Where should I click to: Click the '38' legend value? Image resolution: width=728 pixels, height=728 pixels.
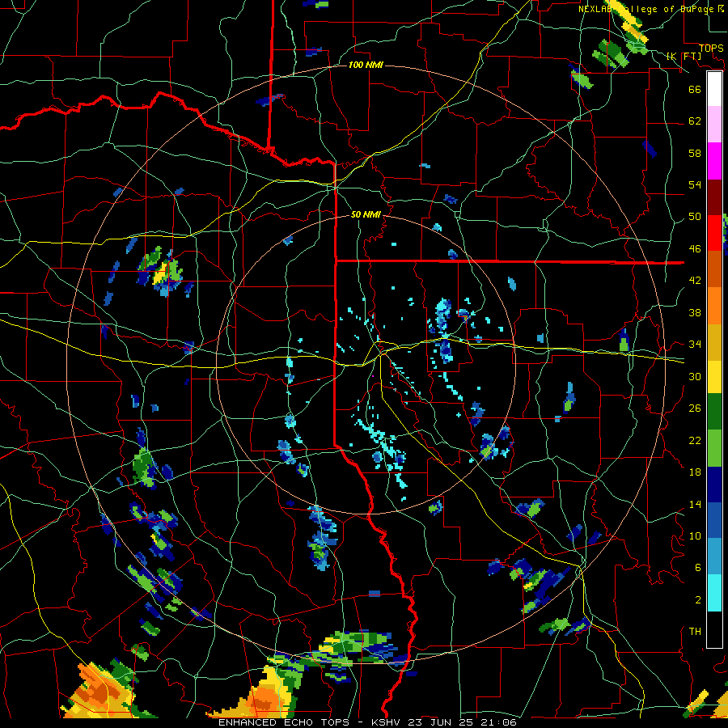coord(695,312)
